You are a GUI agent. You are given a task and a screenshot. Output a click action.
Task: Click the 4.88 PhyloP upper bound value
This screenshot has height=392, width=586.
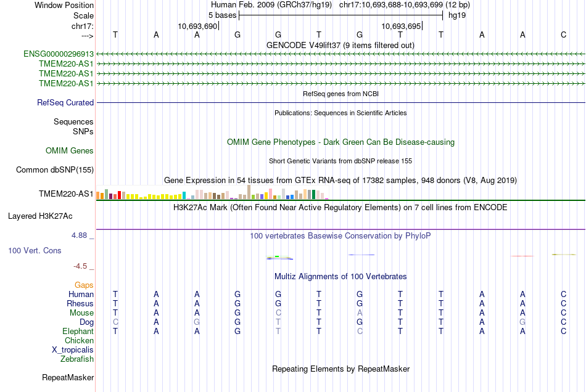click(79, 235)
